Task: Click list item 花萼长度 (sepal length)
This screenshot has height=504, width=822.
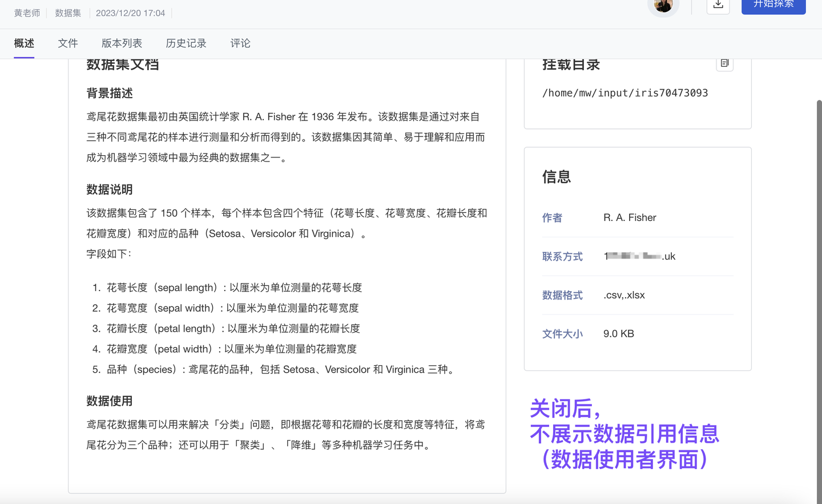Action: tap(235, 288)
